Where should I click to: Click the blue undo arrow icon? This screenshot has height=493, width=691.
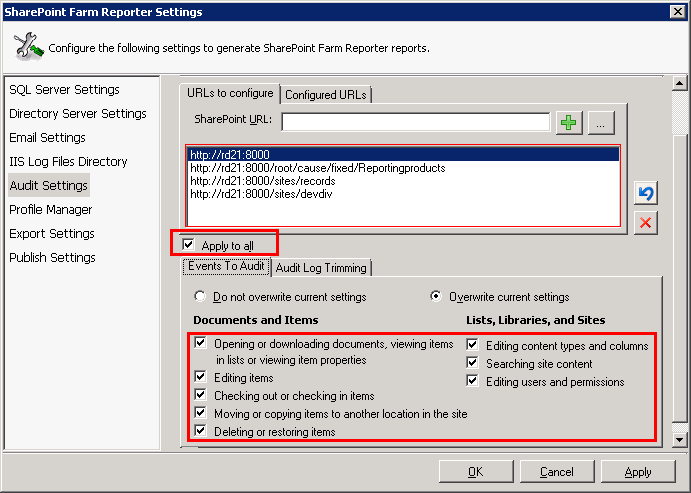[x=646, y=193]
